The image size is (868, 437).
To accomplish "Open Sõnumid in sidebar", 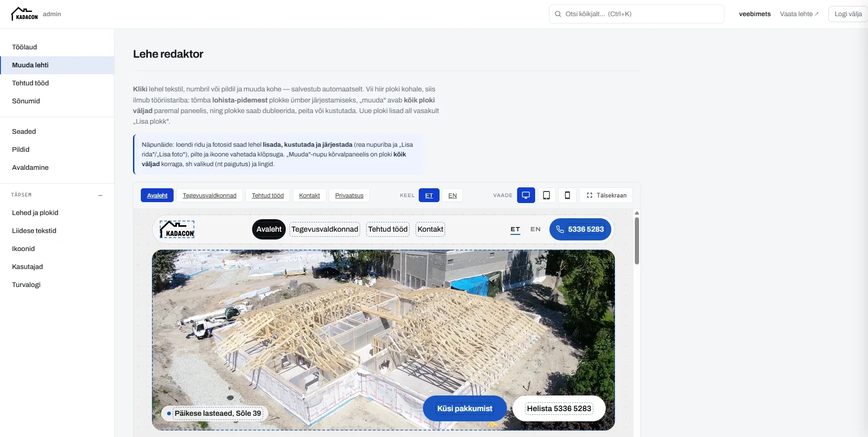I will (x=57, y=101).
